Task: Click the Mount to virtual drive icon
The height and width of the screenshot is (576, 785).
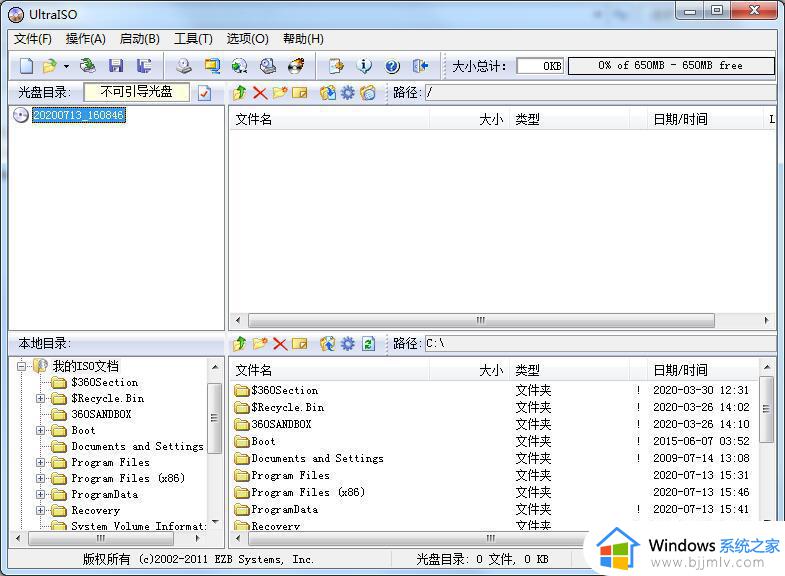Action: click(268, 66)
